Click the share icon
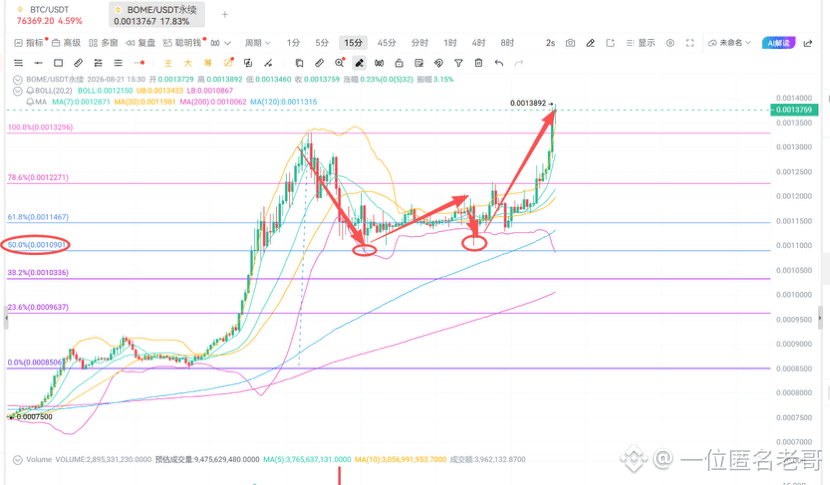 pyautogui.click(x=808, y=43)
